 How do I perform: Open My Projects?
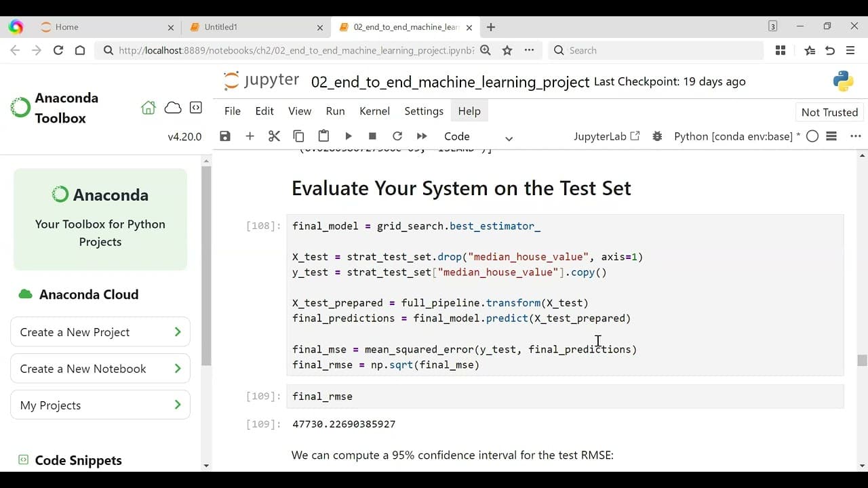coord(100,405)
